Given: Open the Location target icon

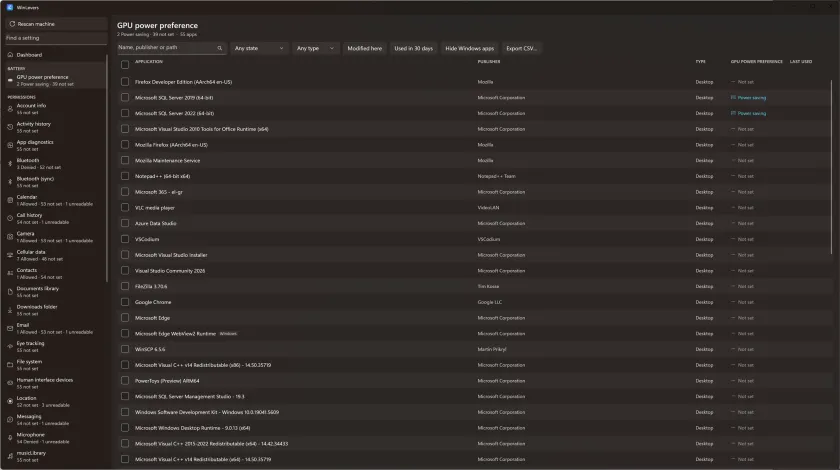Looking at the screenshot, I should coord(10,401).
